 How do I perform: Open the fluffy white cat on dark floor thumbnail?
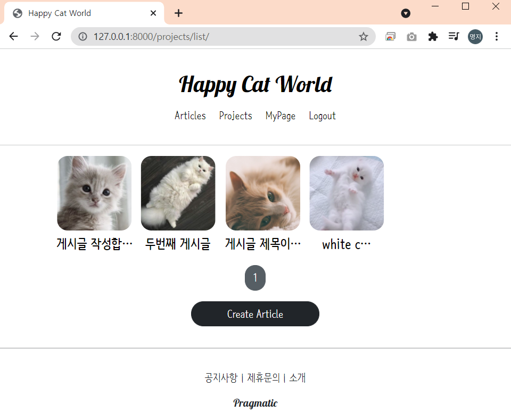click(x=178, y=193)
